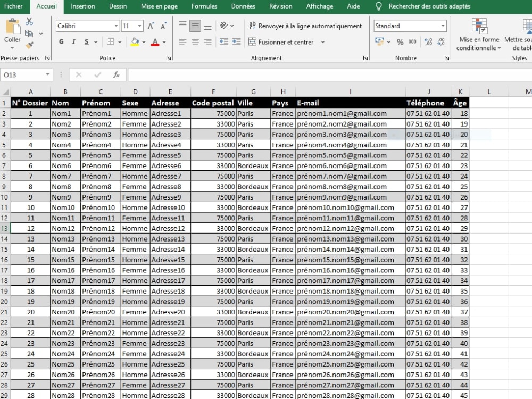Expand underline style dropdown arrow

coord(96,42)
